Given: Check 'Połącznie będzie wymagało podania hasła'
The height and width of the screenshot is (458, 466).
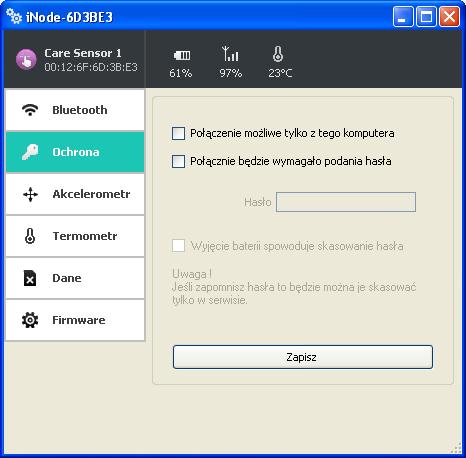Looking at the screenshot, I should click(178, 161).
